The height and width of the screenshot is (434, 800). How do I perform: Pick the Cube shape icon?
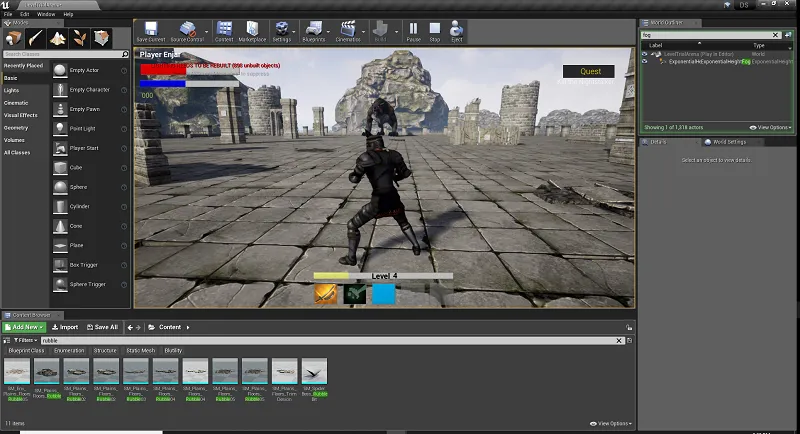click(x=60, y=168)
